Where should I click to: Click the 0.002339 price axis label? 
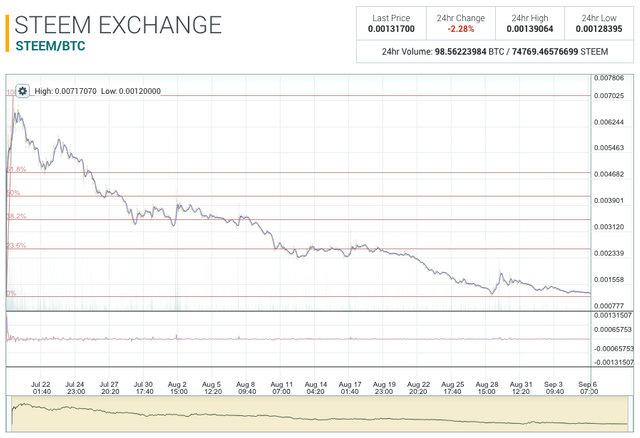[609, 253]
